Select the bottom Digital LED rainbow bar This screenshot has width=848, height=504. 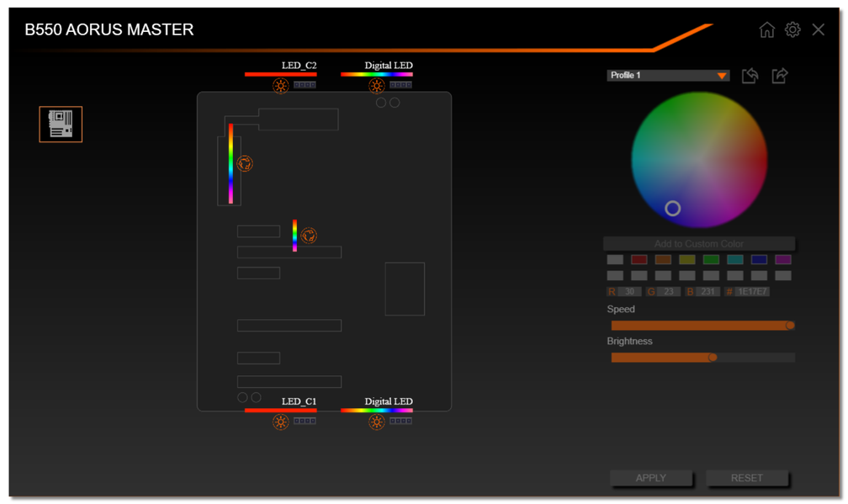[376, 411]
